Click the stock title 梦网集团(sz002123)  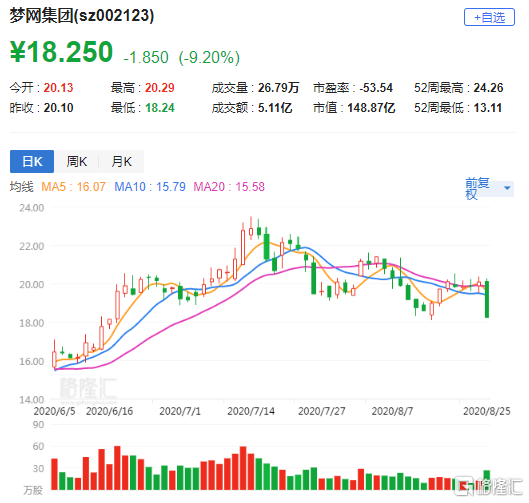point(82,16)
